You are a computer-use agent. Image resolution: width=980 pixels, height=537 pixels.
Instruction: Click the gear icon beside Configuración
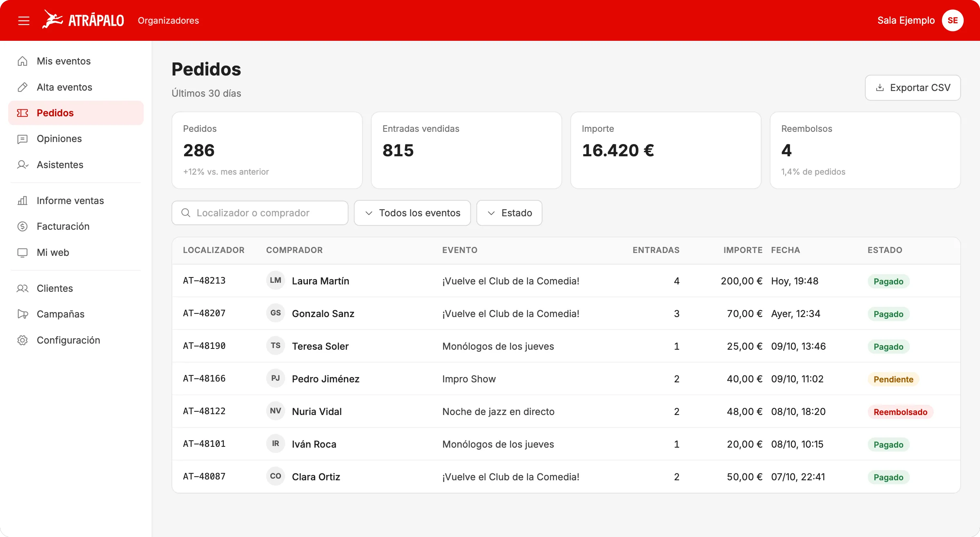pyautogui.click(x=22, y=340)
